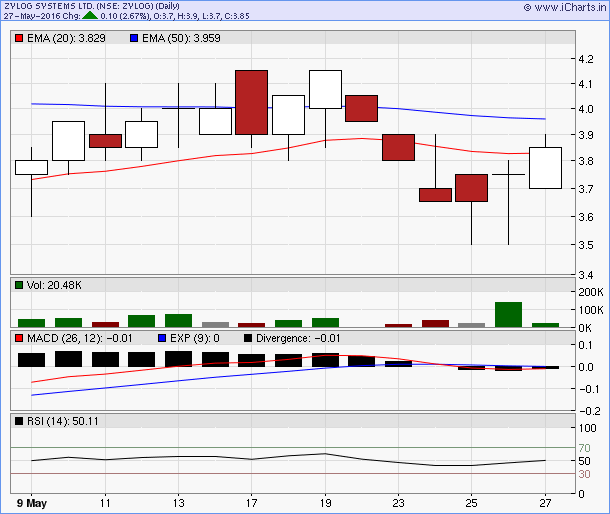The height and width of the screenshot is (514, 610).
Task: Click the 17 date axis label
Action: (251, 503)
